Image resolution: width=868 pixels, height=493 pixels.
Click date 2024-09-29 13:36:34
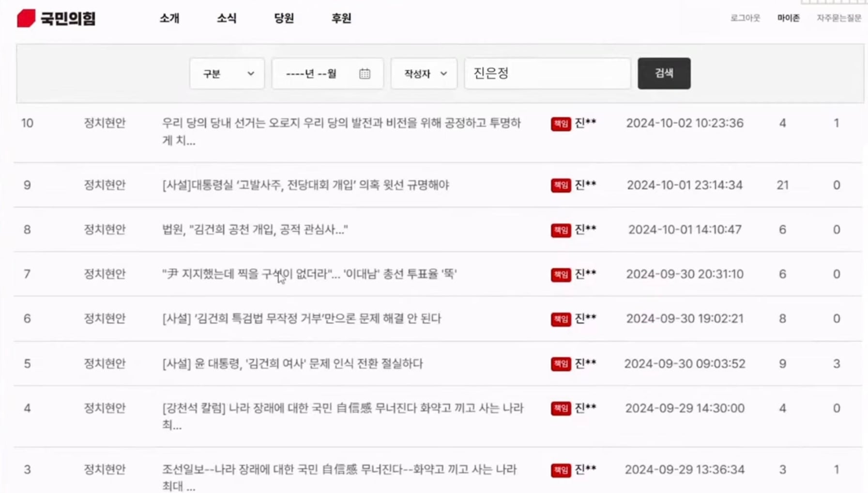tap(685, 469)
